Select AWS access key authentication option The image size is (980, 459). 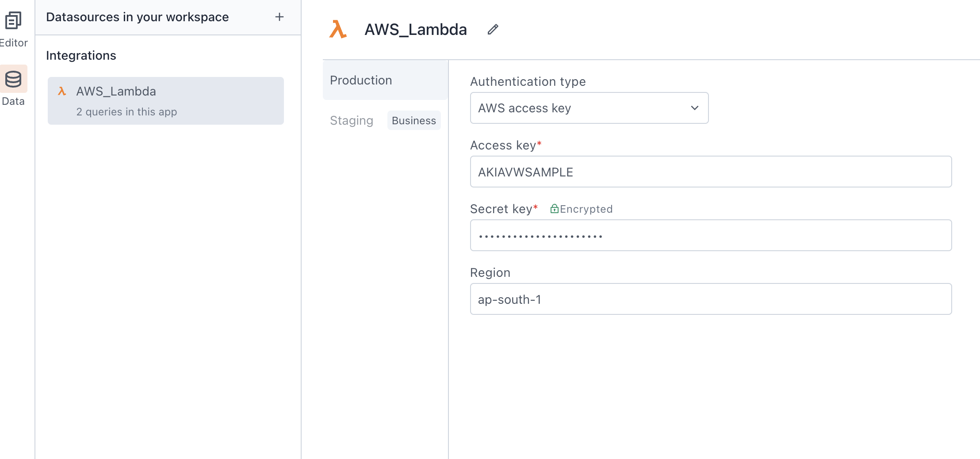(524, 108)
